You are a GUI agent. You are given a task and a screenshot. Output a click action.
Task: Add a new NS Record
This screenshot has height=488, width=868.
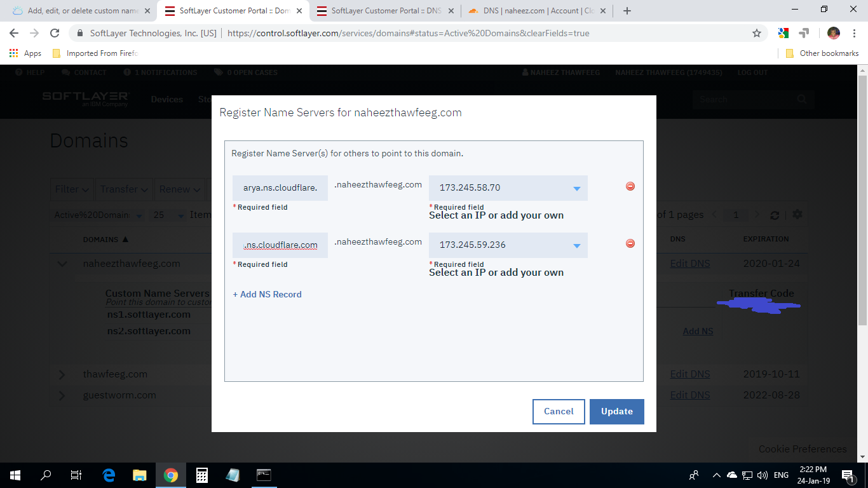(x=267, y=294)
